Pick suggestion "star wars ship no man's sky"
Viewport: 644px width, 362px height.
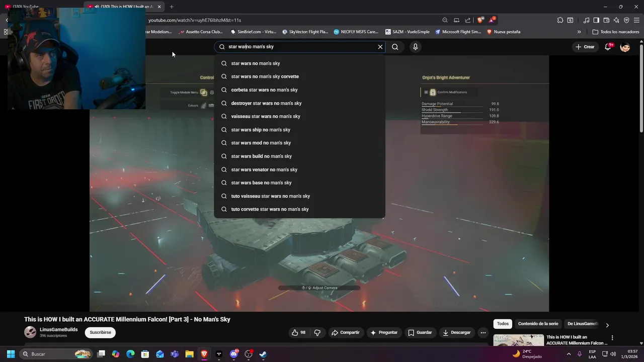point(299,130)
